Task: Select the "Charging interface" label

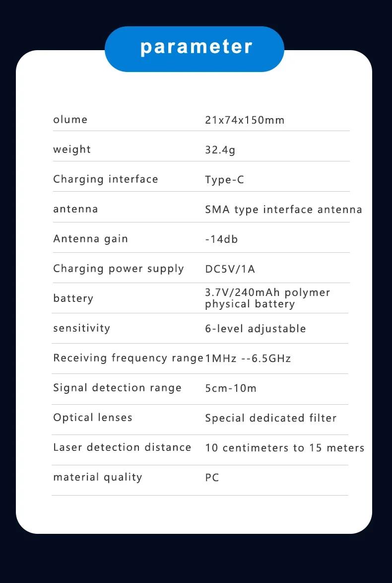Action: click(x=106, y=179)
